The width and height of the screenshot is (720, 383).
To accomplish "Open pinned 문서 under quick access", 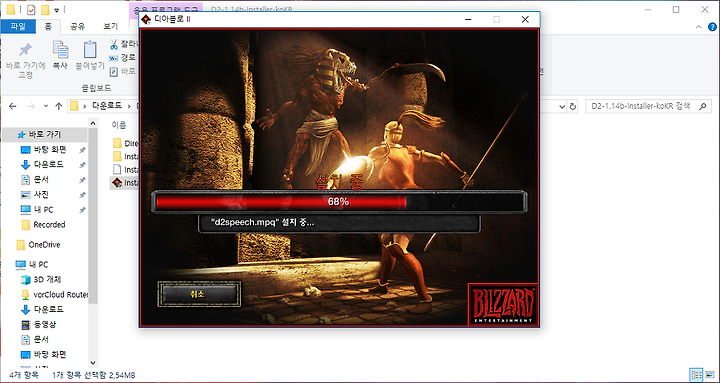I will point(41,180).
